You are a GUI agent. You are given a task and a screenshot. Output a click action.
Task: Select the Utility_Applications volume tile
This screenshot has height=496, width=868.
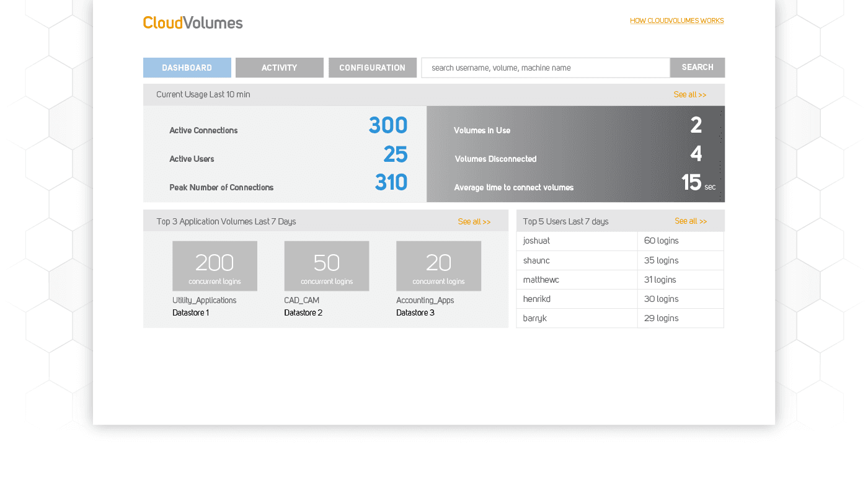215,265
